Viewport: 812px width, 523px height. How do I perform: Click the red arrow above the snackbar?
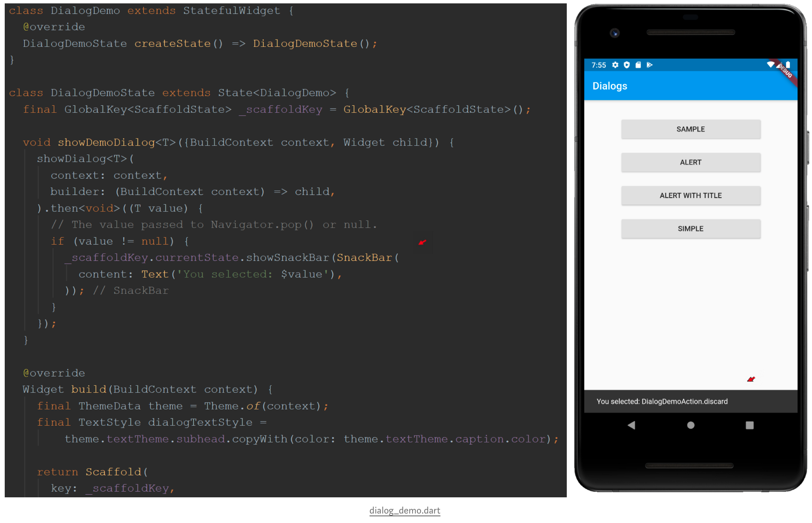coord(751,379)
